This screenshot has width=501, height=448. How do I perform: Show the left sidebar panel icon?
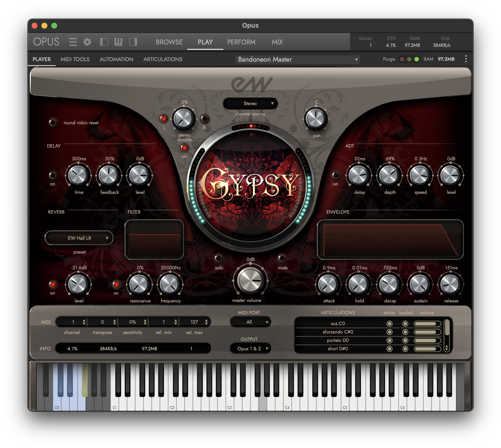point(104,42)
